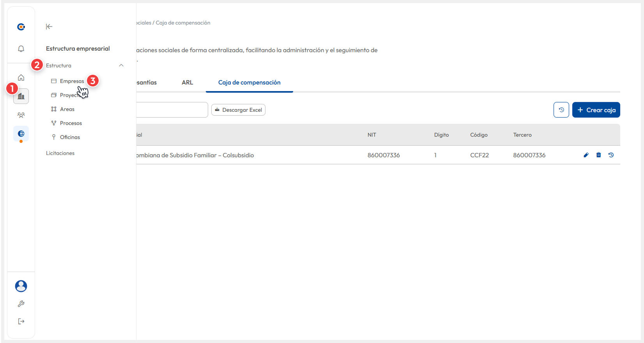The width and height of the screenshot is (644, 343).
Task: Select the Caja de compensación tab
Action: pos(249,83)
